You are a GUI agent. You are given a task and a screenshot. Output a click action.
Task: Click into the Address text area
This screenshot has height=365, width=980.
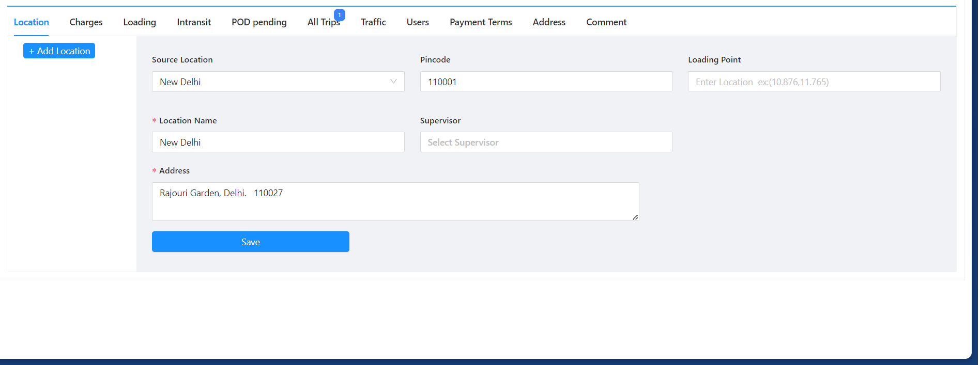(395, 201)
